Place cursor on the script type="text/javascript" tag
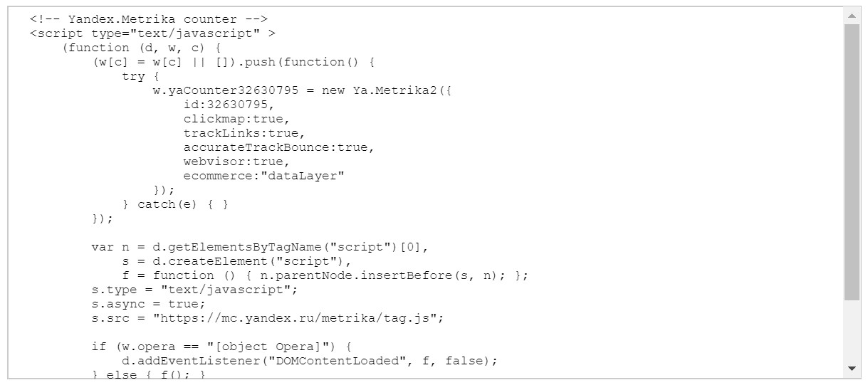 click(152, 33)
